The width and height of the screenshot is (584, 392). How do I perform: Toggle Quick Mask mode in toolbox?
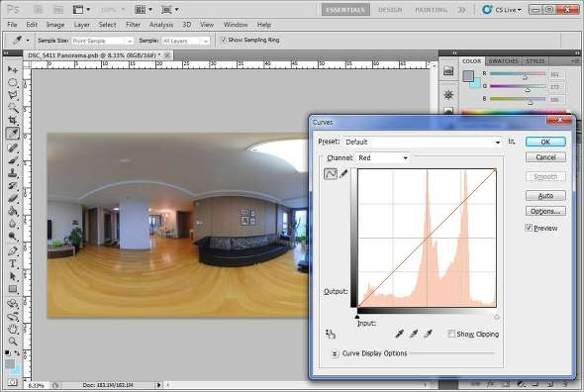point(12,382)
